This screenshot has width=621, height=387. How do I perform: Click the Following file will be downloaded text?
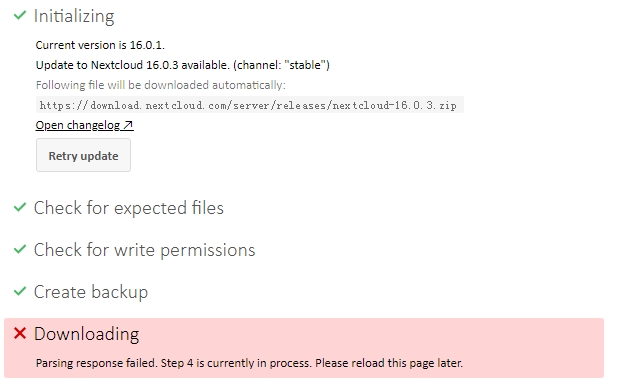(160, 85)
